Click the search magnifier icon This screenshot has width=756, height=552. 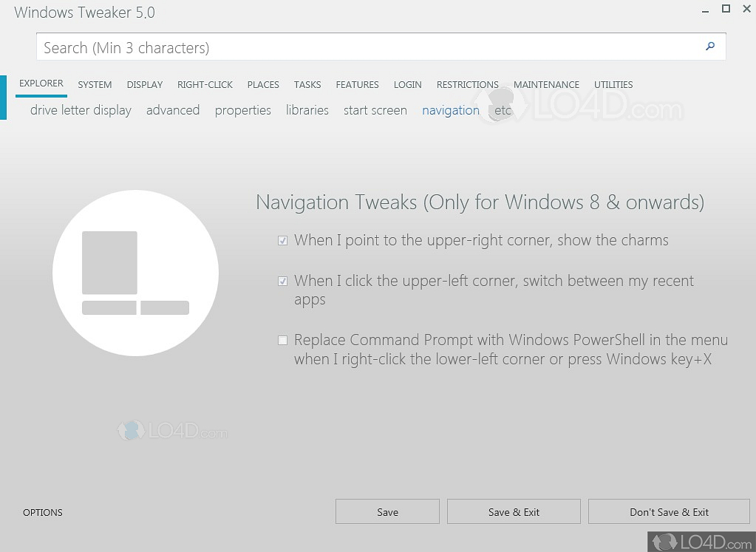(709, 46)
